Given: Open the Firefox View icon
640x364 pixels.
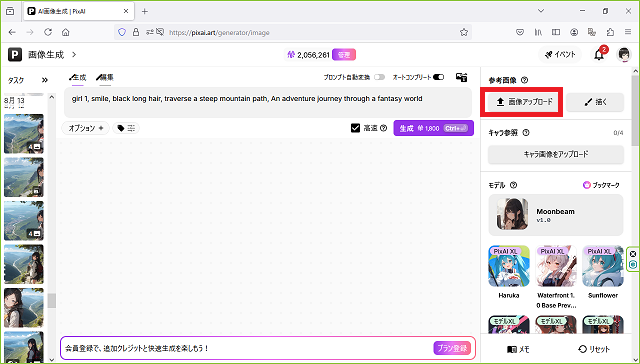Looking at the screenshot, I should (10, 11).
